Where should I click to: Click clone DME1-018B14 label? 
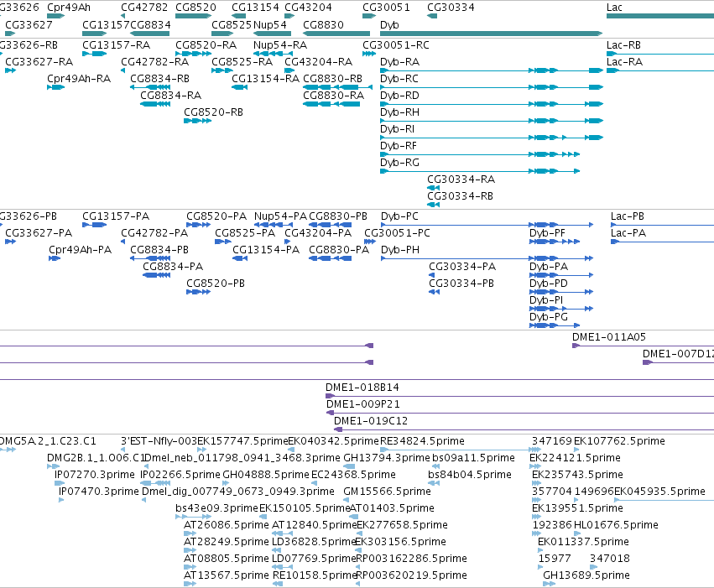point(362,388)
